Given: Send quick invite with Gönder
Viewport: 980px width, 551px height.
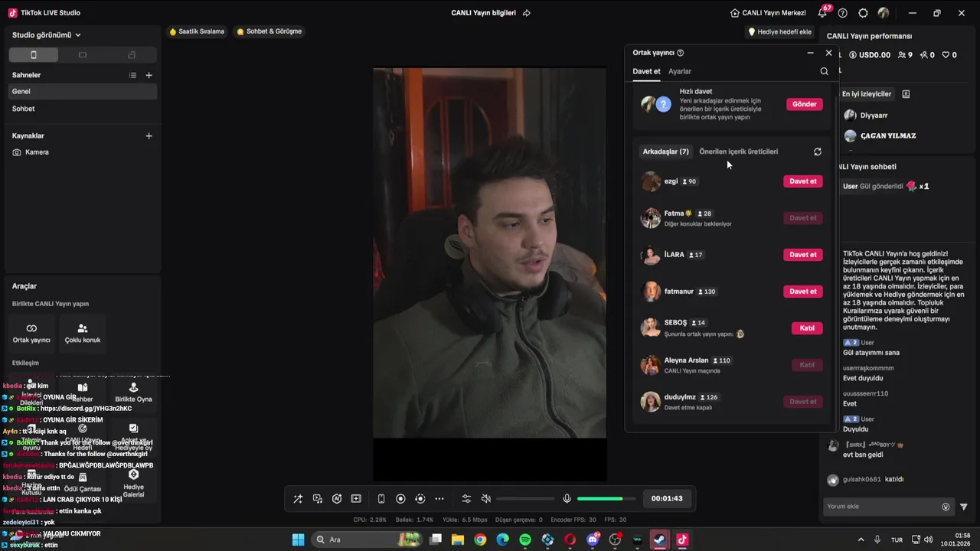Looking at the screenshot, I should click(x=805, y=104).
